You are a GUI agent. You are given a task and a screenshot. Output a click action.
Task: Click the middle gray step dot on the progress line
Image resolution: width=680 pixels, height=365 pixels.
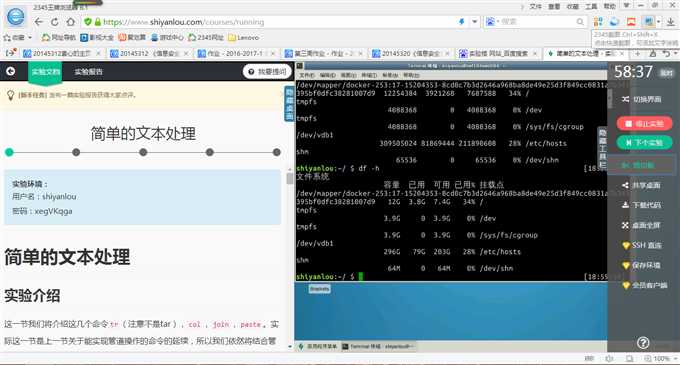[x=143, y=152]
